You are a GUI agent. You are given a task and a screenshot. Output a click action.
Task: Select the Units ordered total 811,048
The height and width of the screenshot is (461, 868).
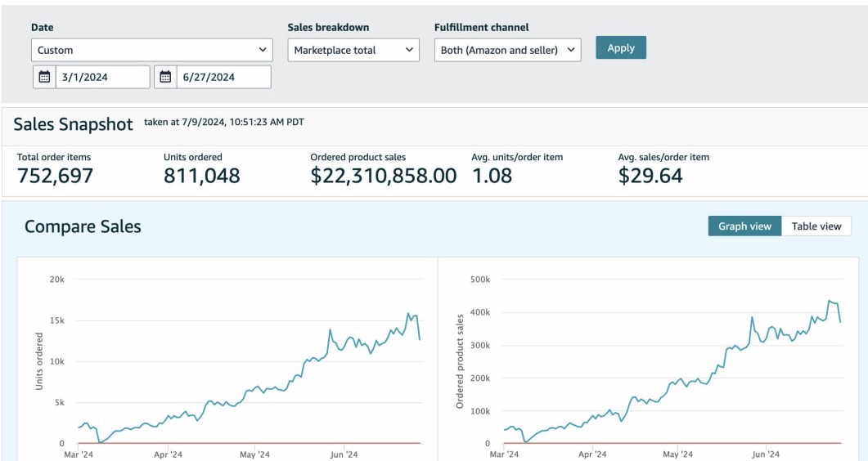201,176
